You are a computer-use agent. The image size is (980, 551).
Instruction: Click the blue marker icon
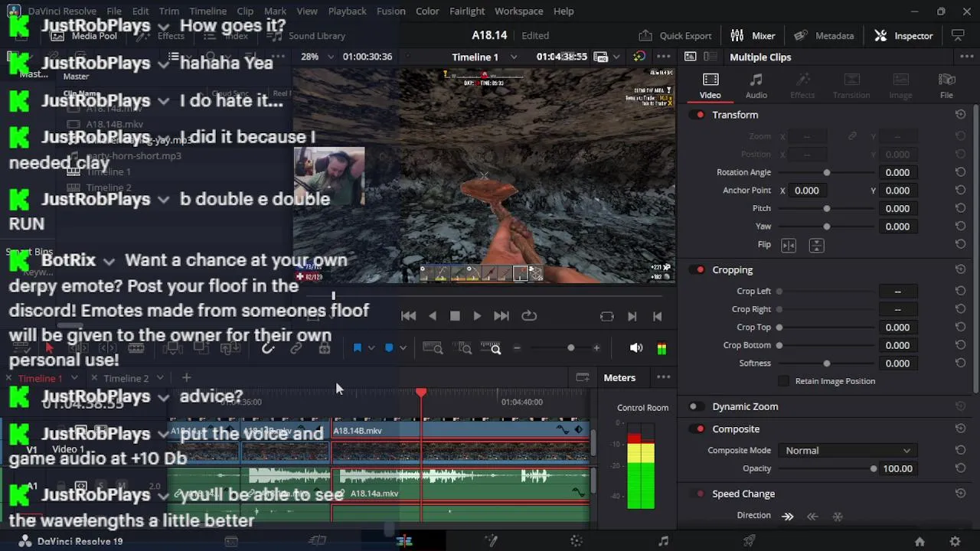click(x=389, y=348)
